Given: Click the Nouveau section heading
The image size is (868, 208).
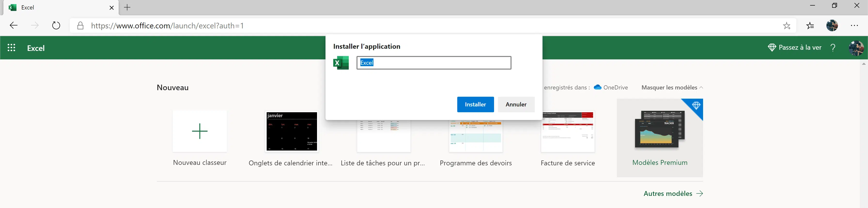Looking at the screenshot, I should pyautogui.click(x=172, y=88).
